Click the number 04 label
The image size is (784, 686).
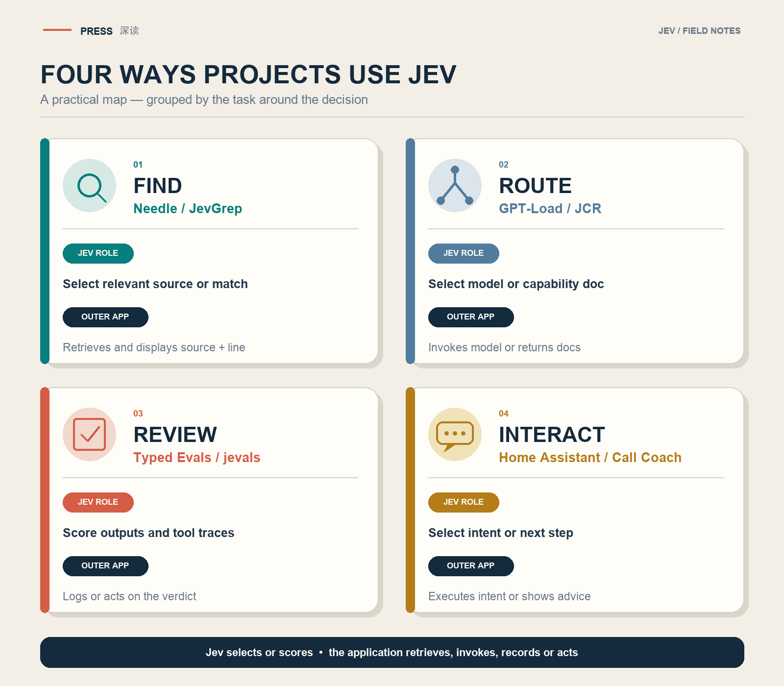click(503, 414)
